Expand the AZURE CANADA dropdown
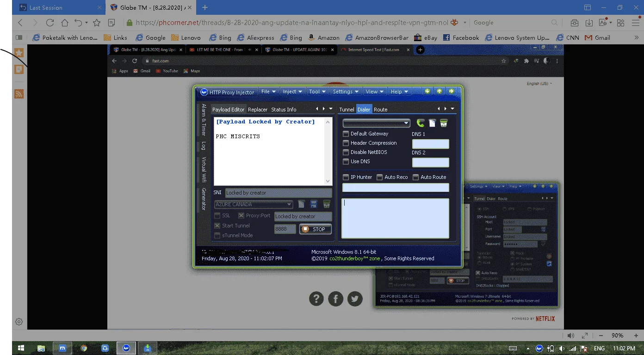The height and width of the screenshot is (355, 644). click(290, 204)
